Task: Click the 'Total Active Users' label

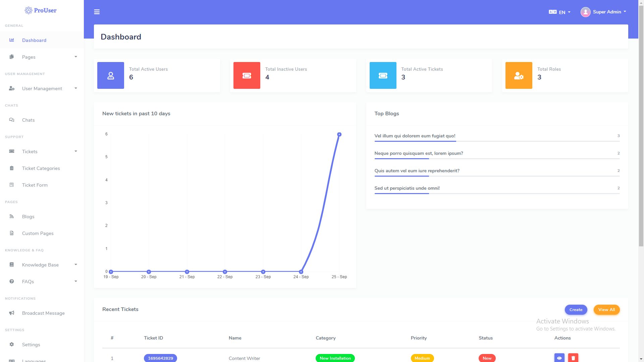Action: (149, 69)
